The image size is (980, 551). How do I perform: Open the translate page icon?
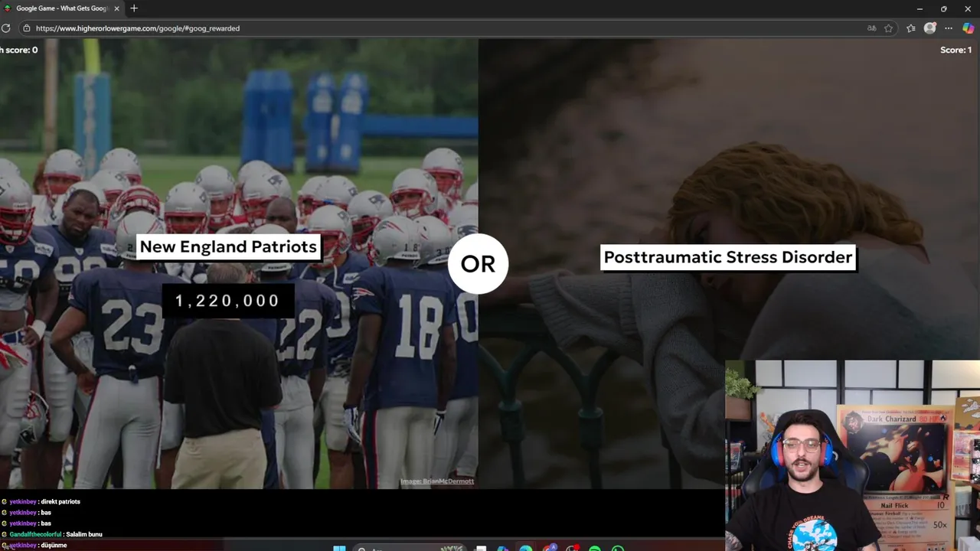(x=871, y=28)
